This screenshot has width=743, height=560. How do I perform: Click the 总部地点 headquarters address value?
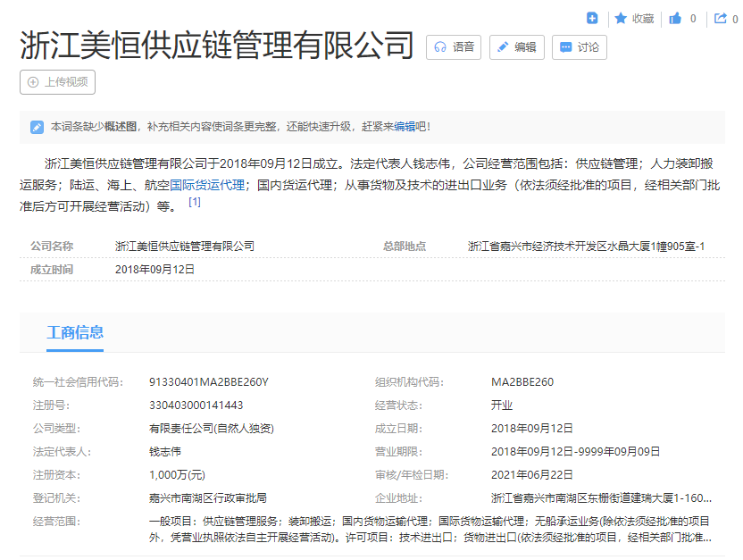point(586,247)
